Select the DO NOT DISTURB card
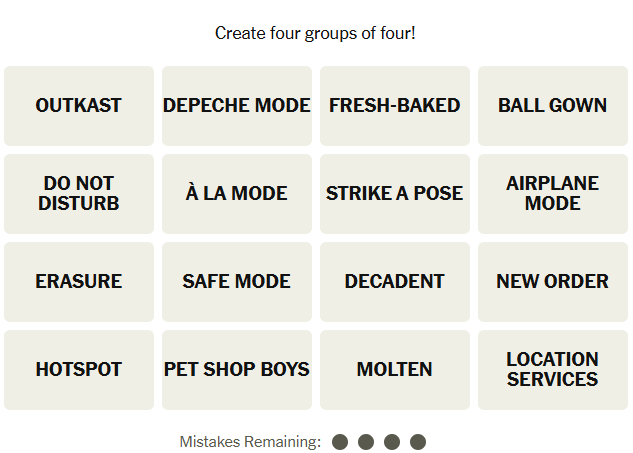633x453 pixels. pyautogui.click(x=79, y=194)
